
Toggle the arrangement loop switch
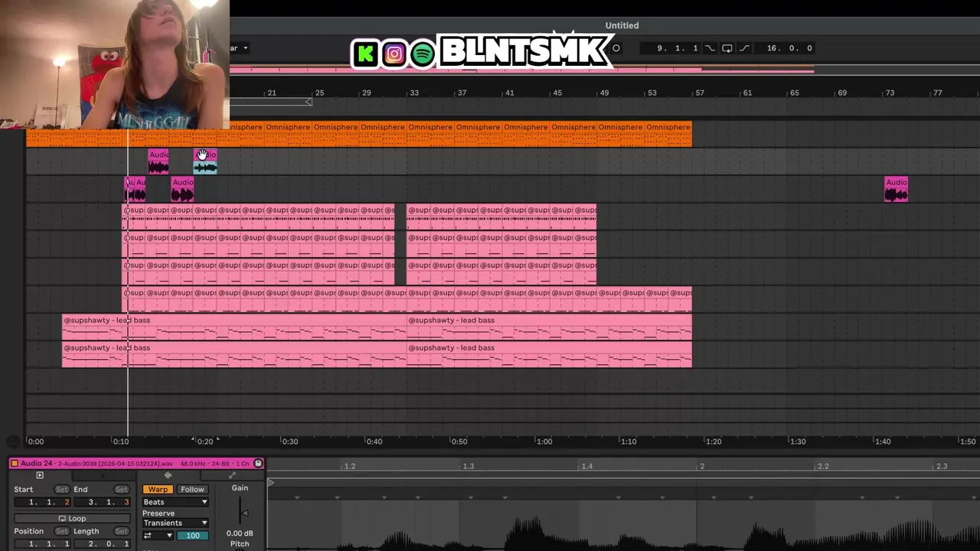tap(727, 48)
